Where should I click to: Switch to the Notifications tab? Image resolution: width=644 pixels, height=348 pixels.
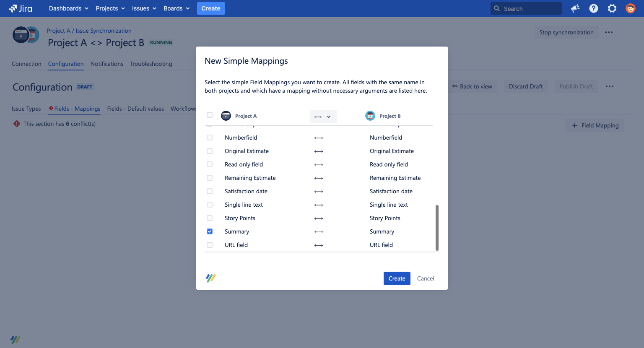pos(107,64)
